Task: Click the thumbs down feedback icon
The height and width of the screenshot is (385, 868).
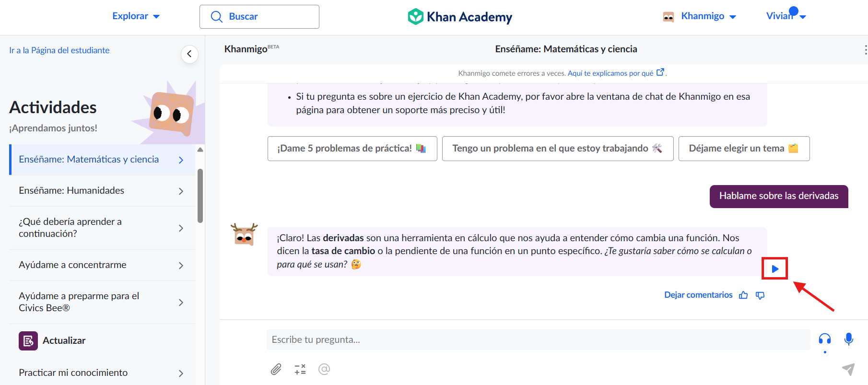Action: click(x=760, y=295)
